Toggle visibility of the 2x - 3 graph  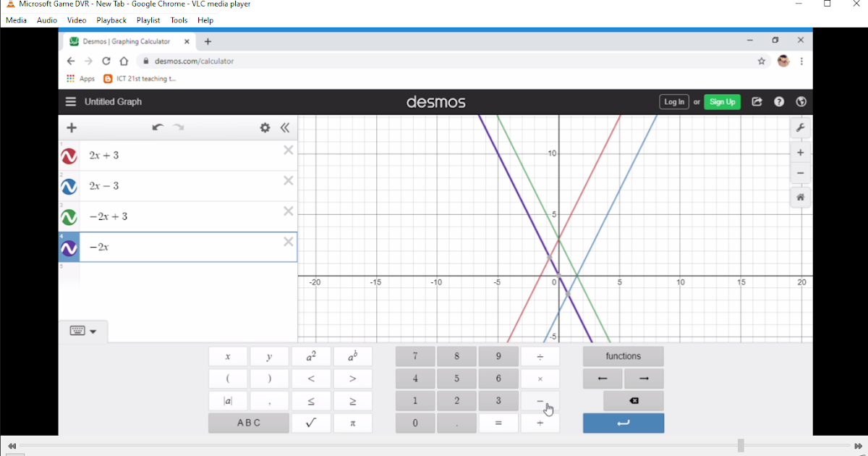[68, 186]
